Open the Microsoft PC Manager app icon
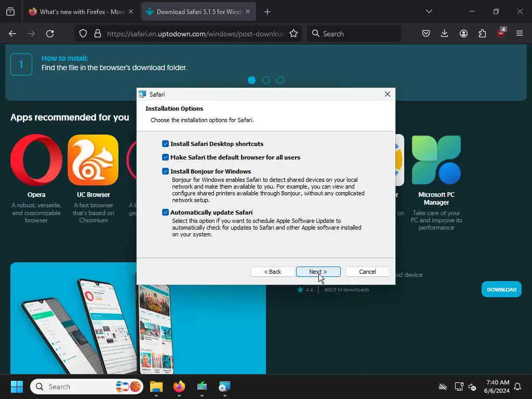Image resolution: width=532 pixels, height=399 pixels. 436,160
